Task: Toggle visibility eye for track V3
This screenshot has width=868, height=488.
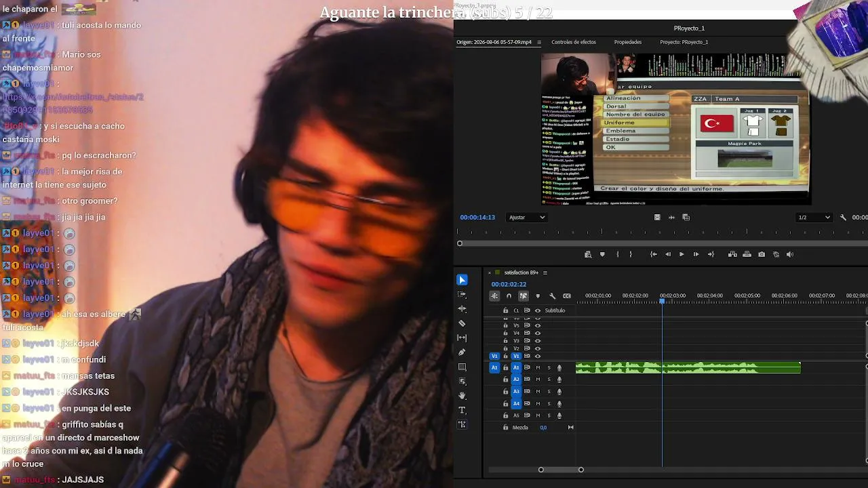Action: 538,341
